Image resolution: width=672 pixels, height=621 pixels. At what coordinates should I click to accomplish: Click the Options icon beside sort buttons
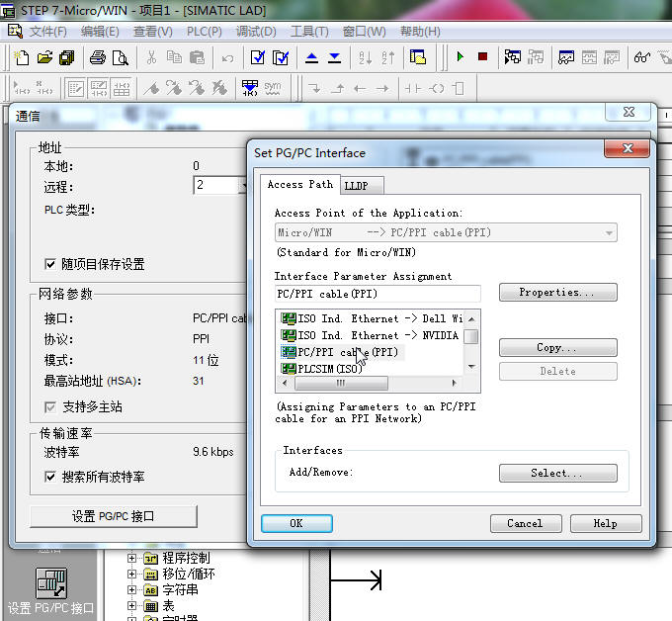(x=417, y=57)
